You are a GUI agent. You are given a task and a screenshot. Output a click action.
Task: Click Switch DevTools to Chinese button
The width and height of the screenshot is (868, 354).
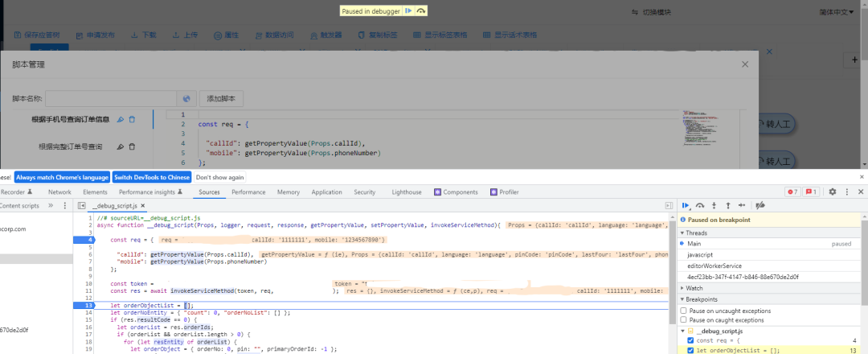click(x=152, y=177)
